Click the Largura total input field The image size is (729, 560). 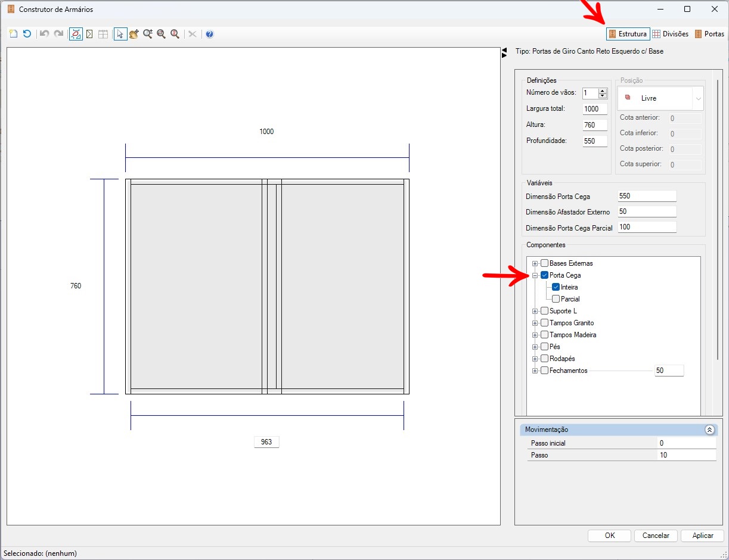click(x=595, y=109)
